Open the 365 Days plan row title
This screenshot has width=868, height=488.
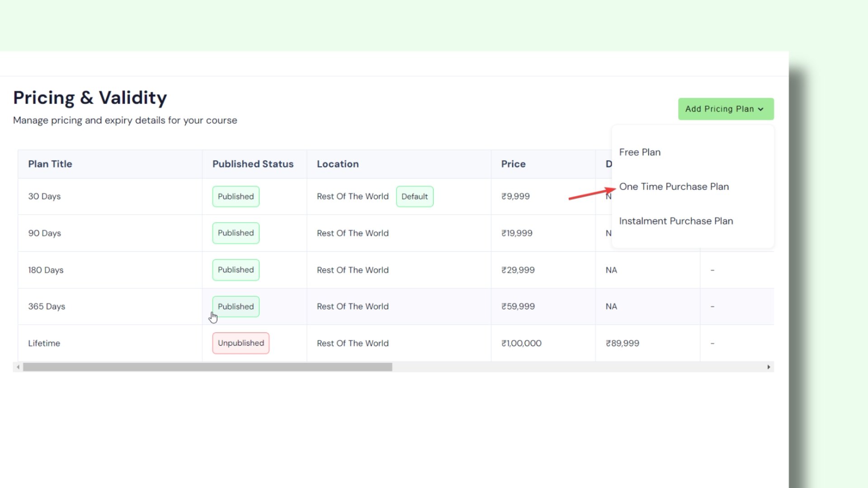[47, 306]
